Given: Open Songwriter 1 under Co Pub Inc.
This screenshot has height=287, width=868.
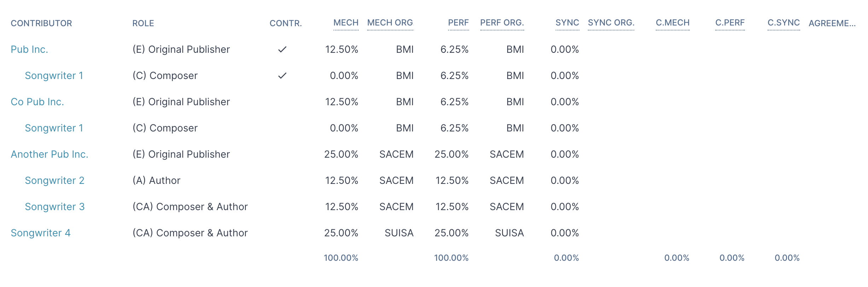Looking at the screenshot, I should (x=54, y=128).
